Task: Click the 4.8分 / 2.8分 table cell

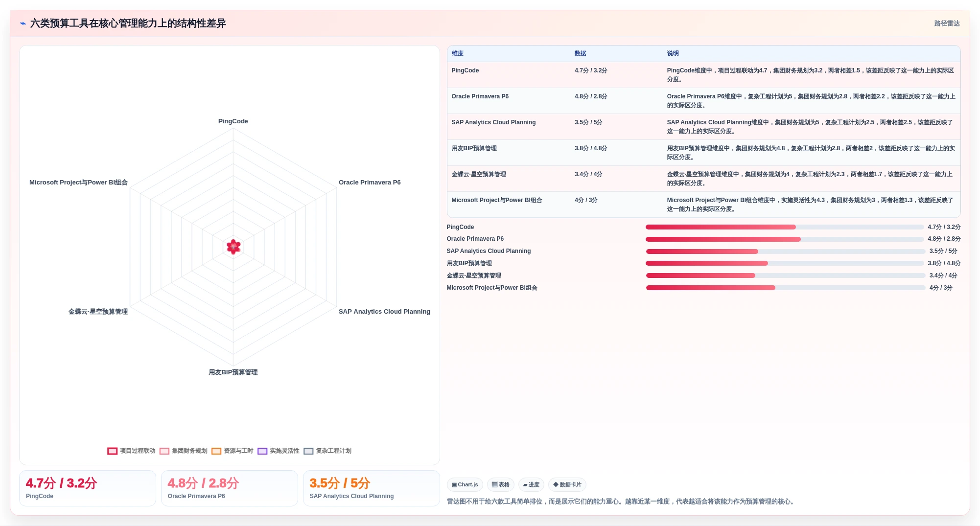Action: (591, 96)
